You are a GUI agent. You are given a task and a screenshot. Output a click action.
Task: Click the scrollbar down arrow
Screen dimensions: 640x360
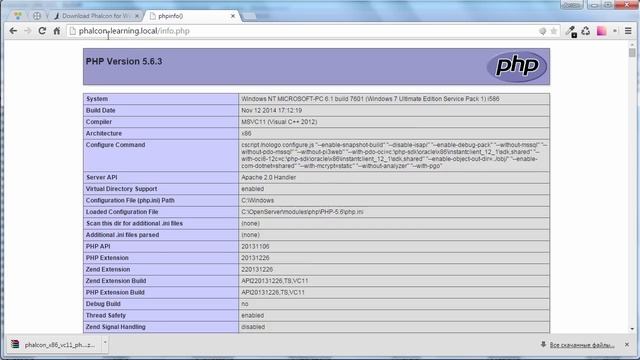632,329
